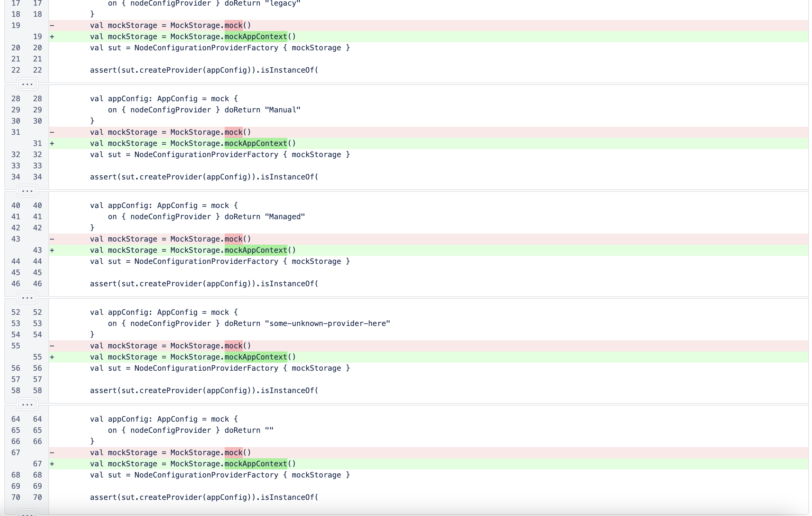Click the assert statement on line 22

point(204,70)
